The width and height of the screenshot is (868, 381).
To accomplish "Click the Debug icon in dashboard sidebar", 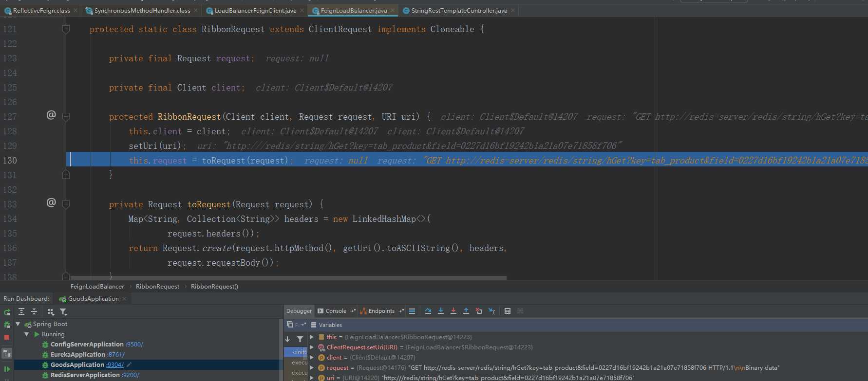I will tap(7, 325).
